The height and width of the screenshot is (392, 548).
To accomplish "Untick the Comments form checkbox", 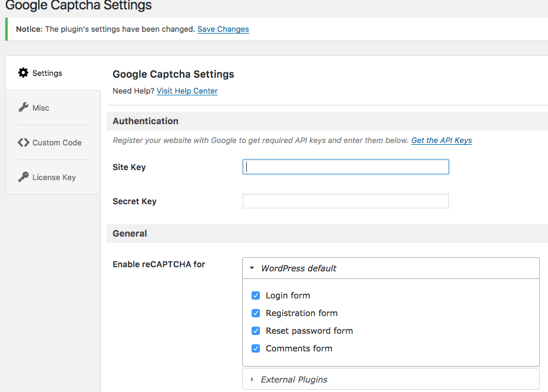I will point(256,348).
